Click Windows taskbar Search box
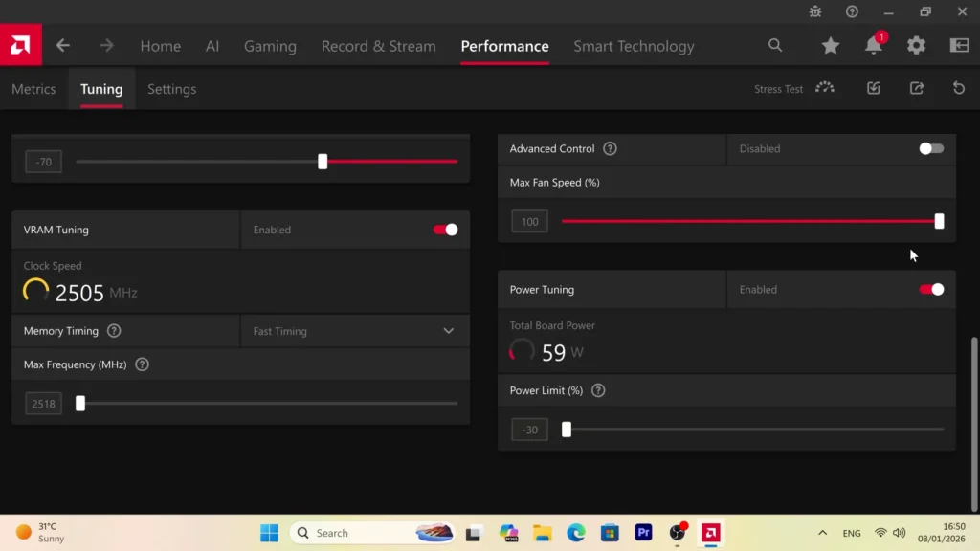 372,533
